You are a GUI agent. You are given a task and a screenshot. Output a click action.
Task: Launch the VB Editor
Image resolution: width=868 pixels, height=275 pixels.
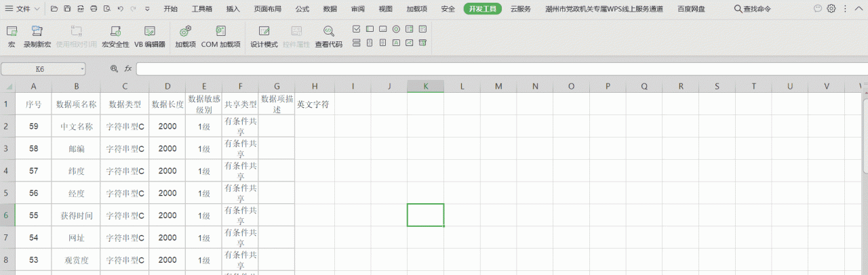click(149, 37)
